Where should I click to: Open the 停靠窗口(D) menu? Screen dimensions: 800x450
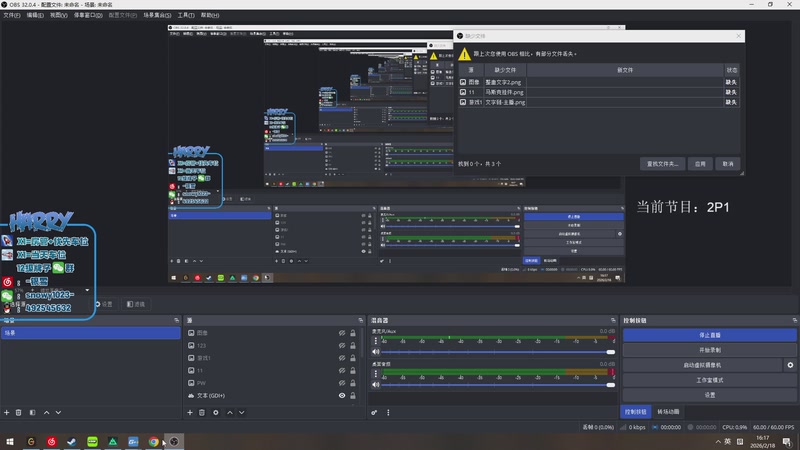coord(88,15)
